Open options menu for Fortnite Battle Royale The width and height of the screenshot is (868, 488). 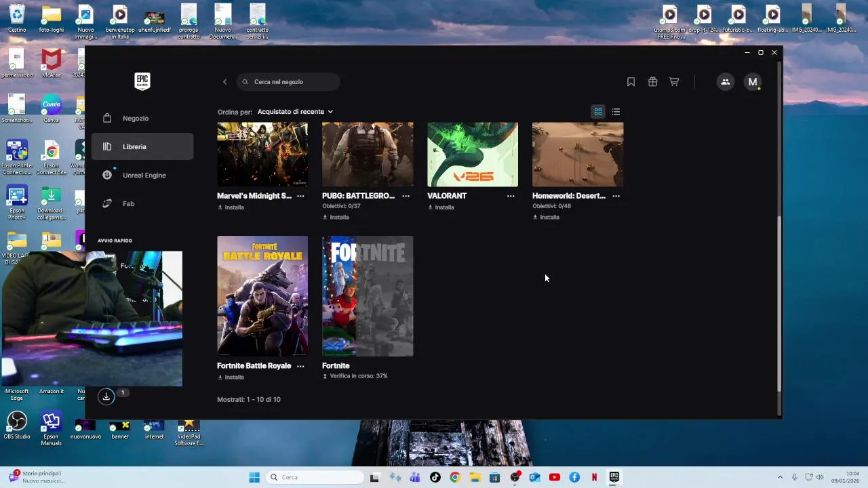[x=300, y=366]
